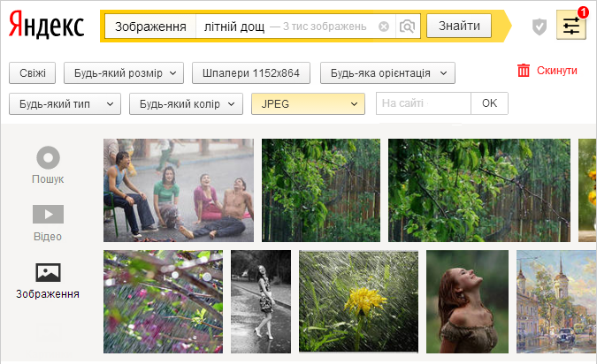This screenshot has width=597, height=364.
Task: Go to the Яндекс logo homepage
Action: pyautogui.click(x=46, y=25)
